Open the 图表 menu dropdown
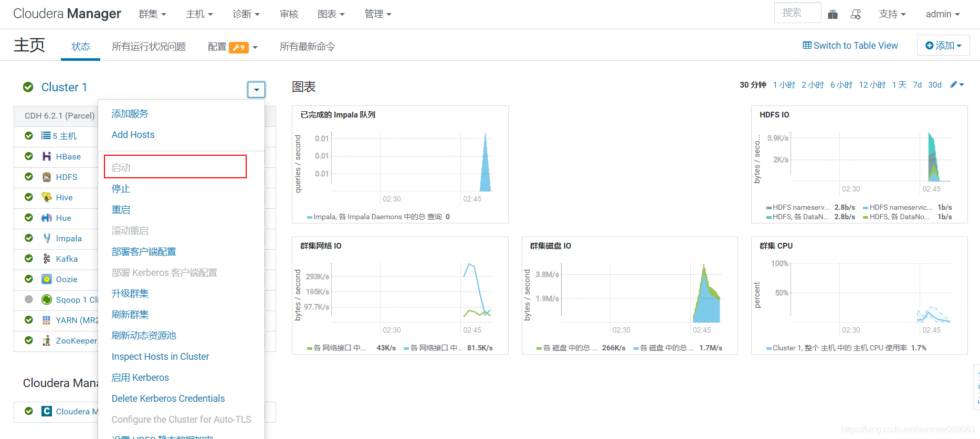 pos(331,14)
